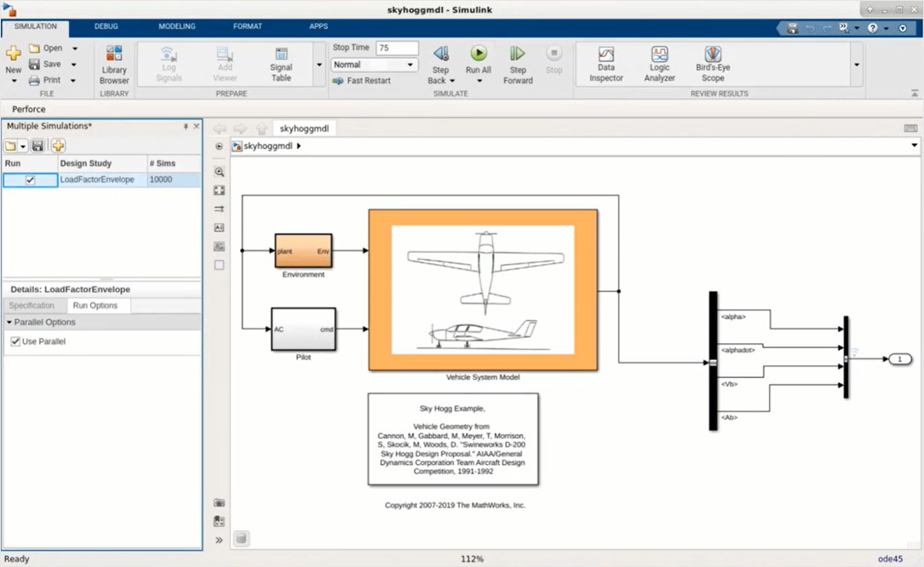Collapse the Parallel Options section
The width and height of the screenshot is (924, 567).
tap(9, 323)
